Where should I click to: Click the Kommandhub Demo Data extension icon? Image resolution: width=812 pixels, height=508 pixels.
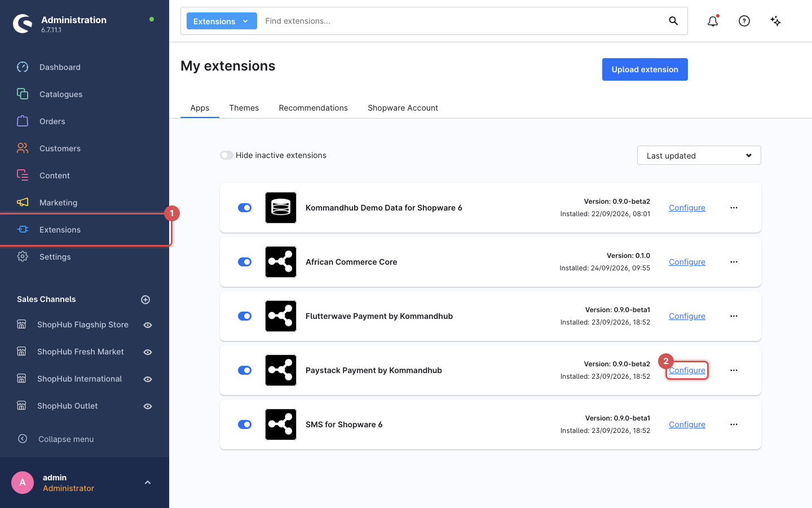click(x=281, y=208)
